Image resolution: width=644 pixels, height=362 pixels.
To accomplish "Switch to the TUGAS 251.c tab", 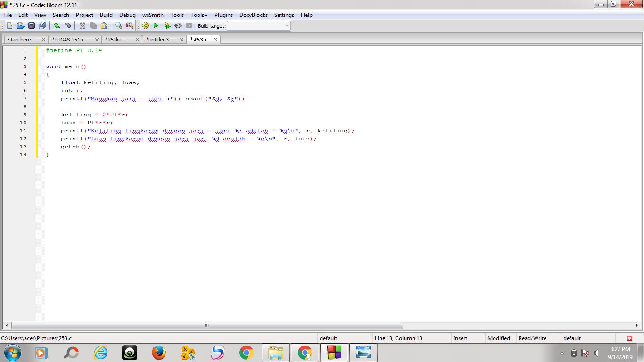I will point(68,40).
